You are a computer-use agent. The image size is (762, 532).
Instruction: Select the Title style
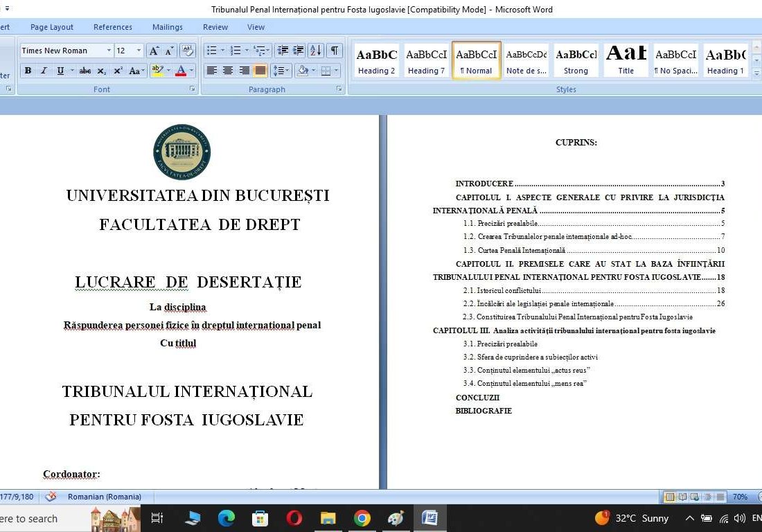(626, 60)
